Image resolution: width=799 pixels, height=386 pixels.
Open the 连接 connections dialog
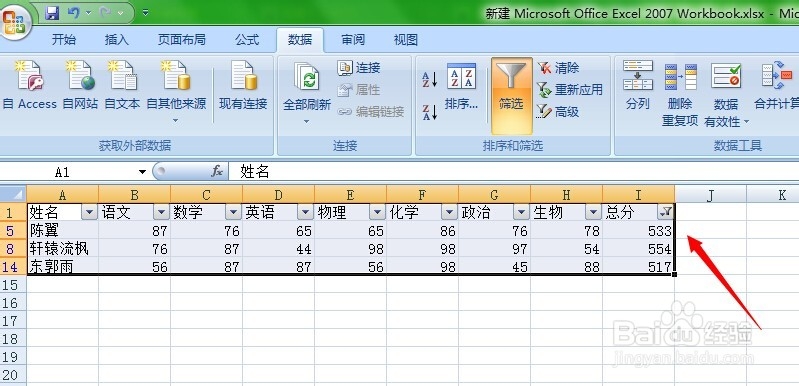point(359,68)
